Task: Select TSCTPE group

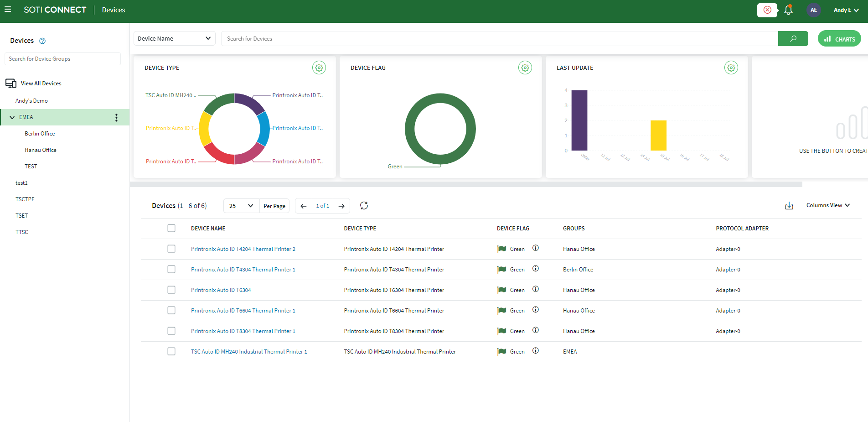Action: point(25,199)
